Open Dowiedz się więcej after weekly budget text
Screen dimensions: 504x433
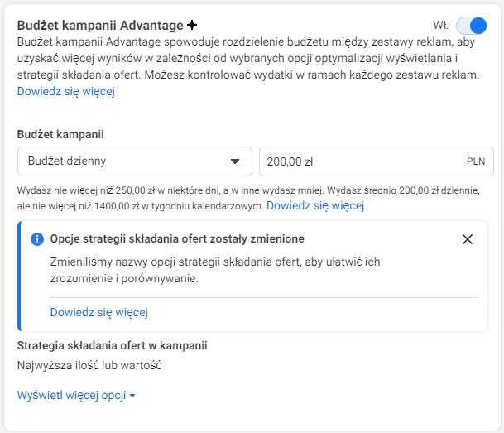[x=314, y=205]
